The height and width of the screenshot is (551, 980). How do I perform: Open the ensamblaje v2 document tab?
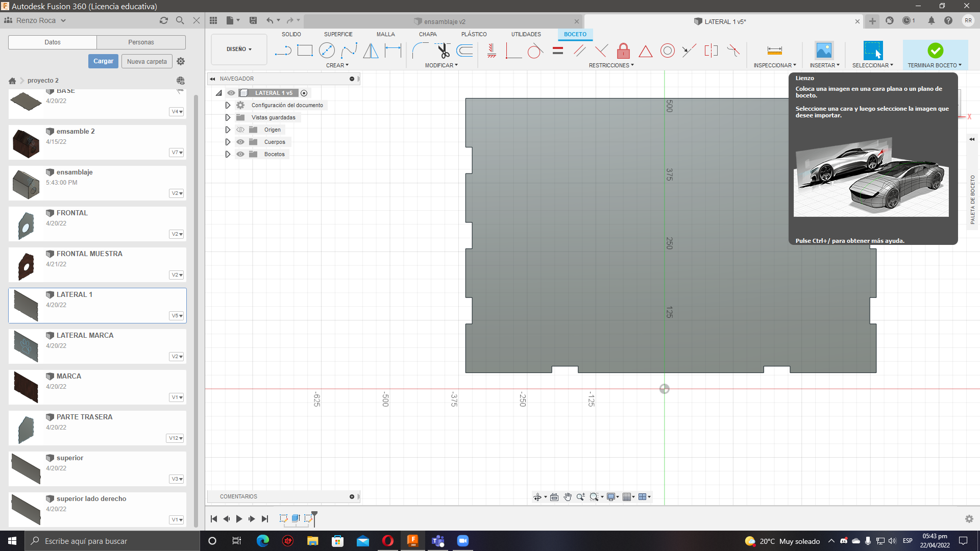[x=445, y=21]
